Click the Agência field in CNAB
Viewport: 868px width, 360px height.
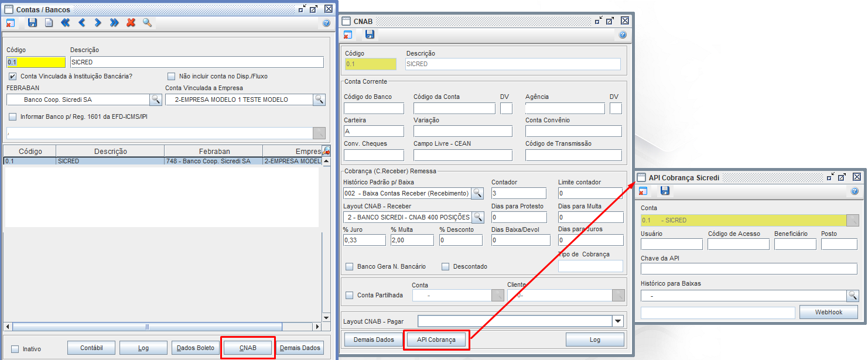(565, 108)
